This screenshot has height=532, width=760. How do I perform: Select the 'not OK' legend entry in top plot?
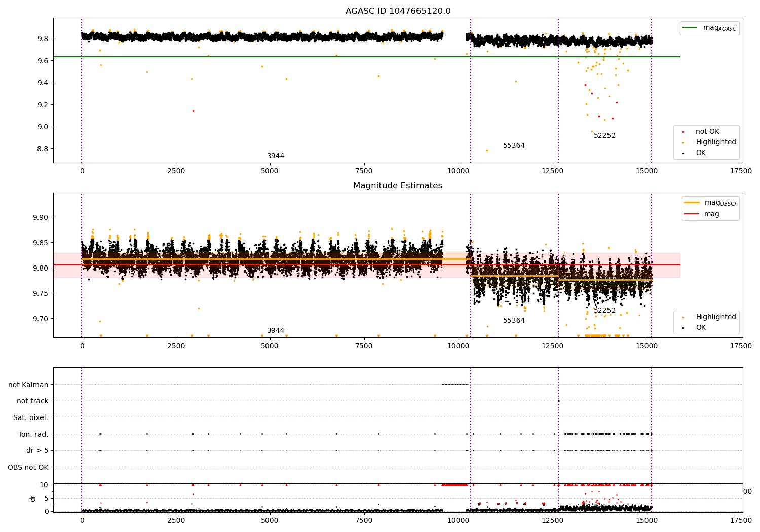[707, 132]
